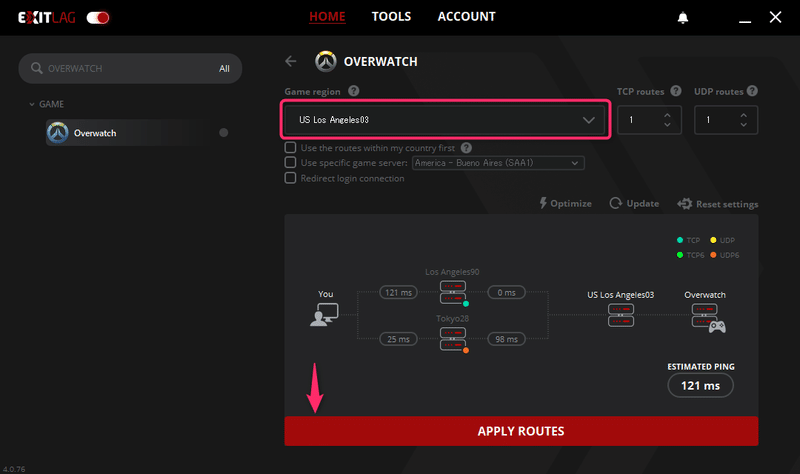Focus the OVERWATCH search field
The height and width of the screenshot is (474, 800).
pyautogui.click(x=130, y=68)
